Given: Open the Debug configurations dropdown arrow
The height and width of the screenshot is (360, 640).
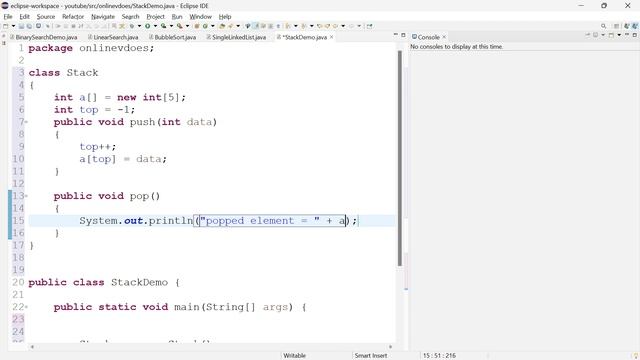Looking at the screenshot, I should [x=139, y=26].
